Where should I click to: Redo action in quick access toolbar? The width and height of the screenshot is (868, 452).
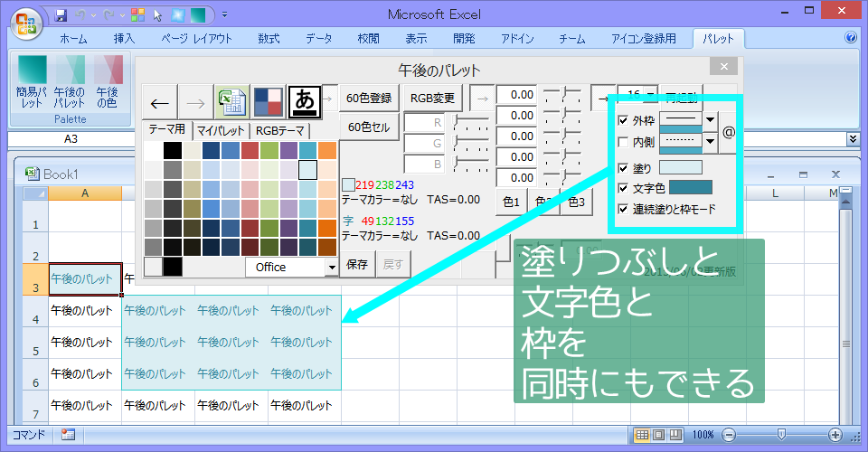tap(109, 15)
